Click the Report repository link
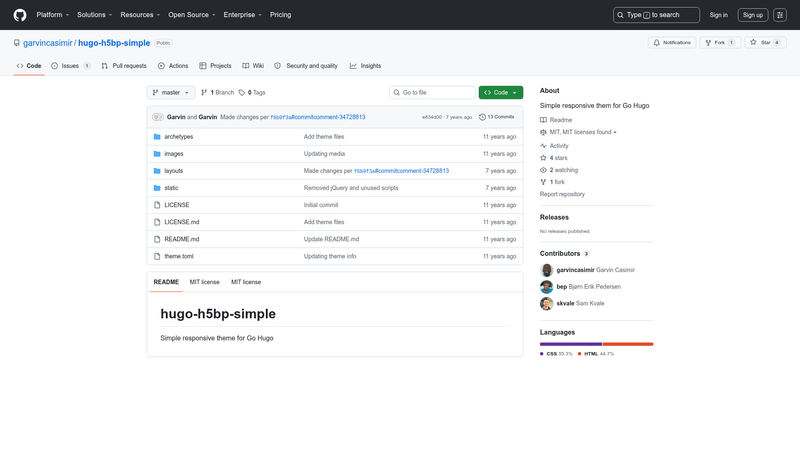800x450 pixels. (562, 194)
